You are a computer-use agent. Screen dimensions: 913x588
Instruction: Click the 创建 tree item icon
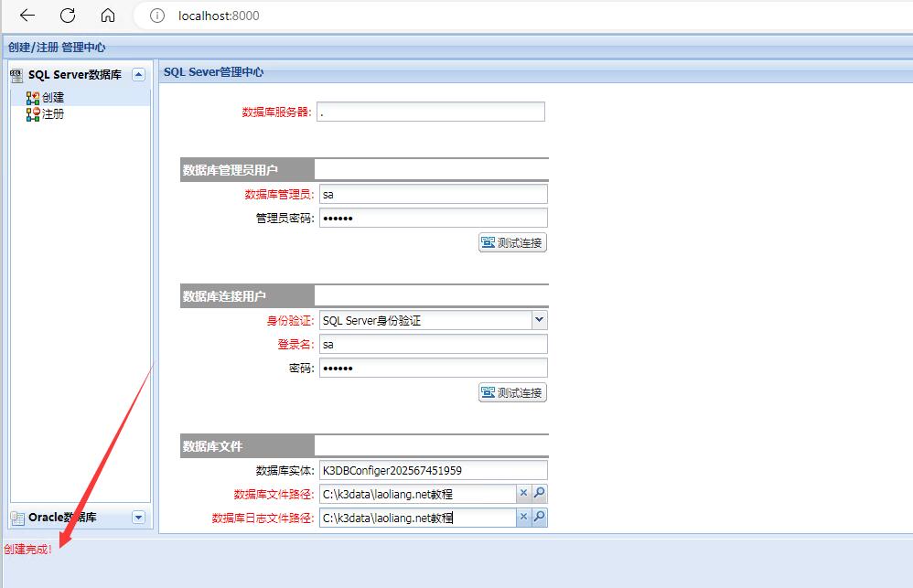point(33,98)
